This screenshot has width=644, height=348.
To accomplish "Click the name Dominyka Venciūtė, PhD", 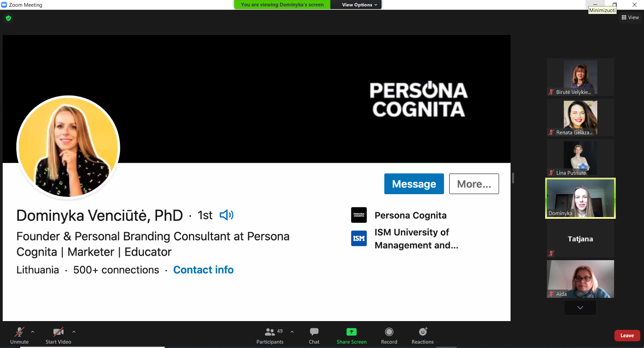I will (100, 215).
